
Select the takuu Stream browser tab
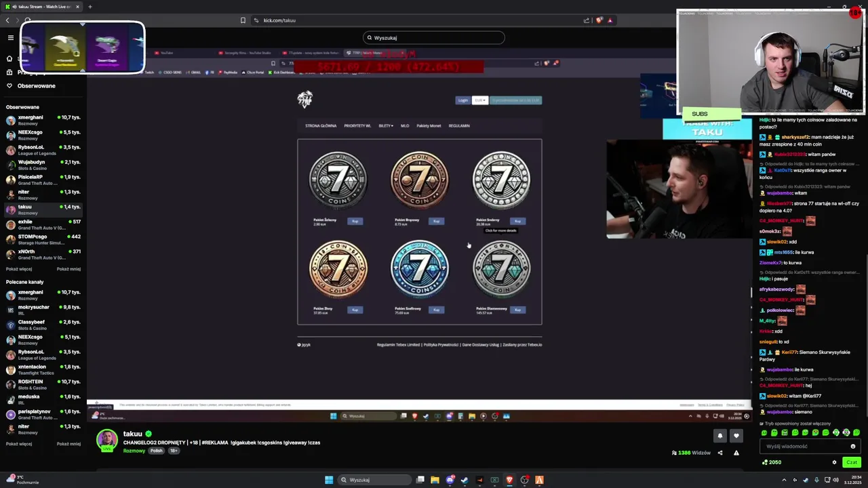pos(42,7)
